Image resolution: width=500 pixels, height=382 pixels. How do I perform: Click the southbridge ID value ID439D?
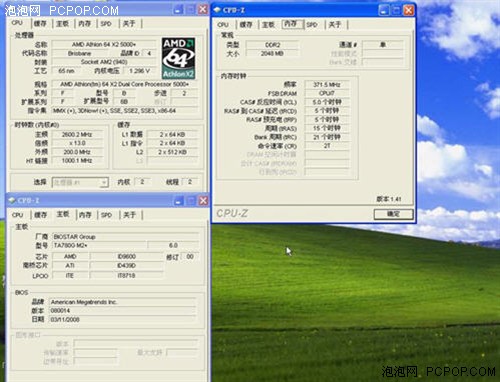click(127, 266)
